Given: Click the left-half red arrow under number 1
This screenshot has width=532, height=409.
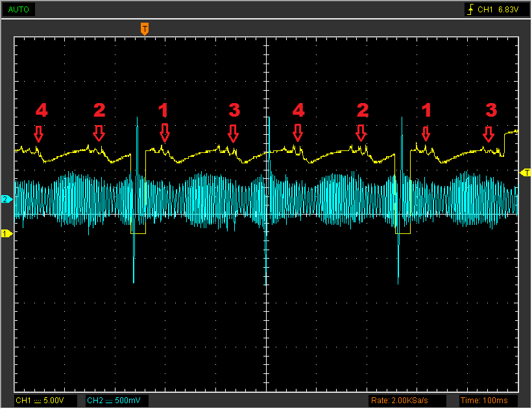Looking at the screenshot, I should click(165, 133).
